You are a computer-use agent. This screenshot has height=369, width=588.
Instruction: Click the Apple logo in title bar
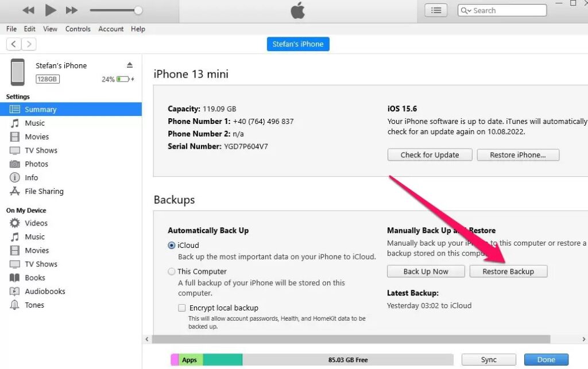(298, 10)
